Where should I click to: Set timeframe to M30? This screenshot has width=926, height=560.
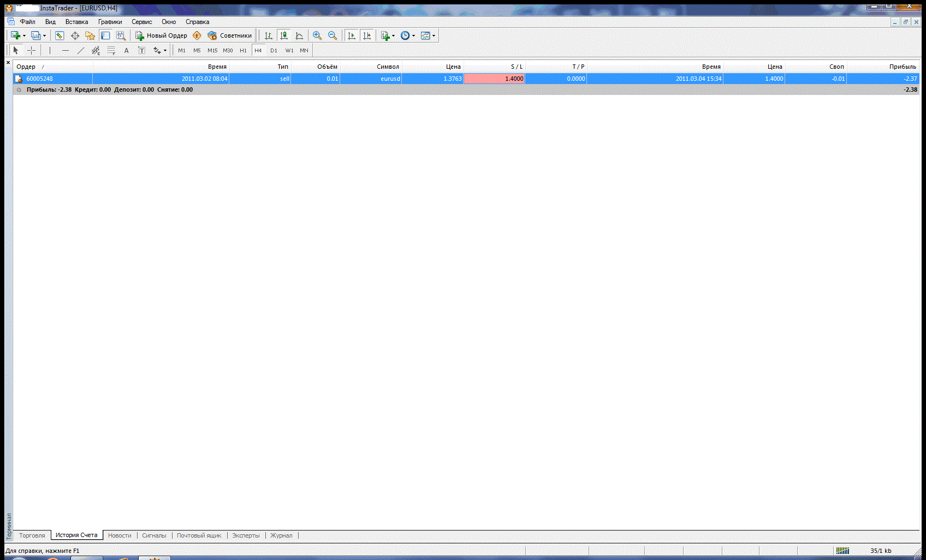point(228,50)
